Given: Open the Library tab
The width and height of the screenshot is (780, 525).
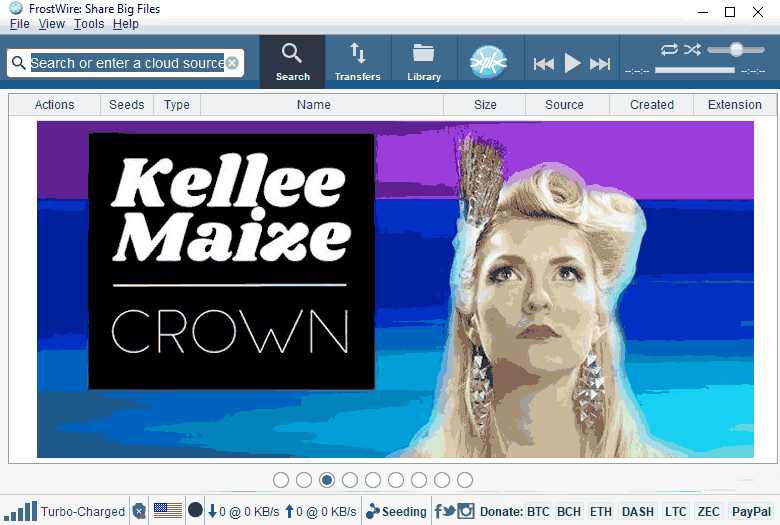Looking at the screenshot, I should tap(424, 62).
